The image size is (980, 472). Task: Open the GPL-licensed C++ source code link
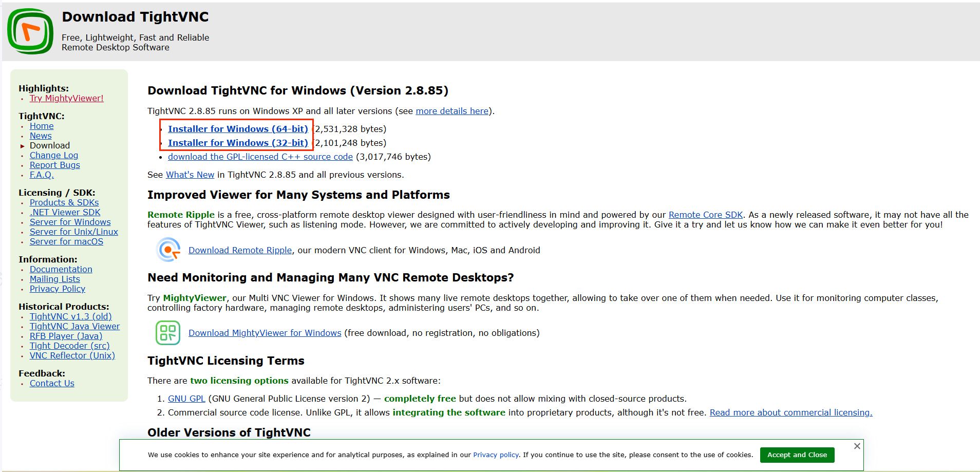tap(260, 157)
